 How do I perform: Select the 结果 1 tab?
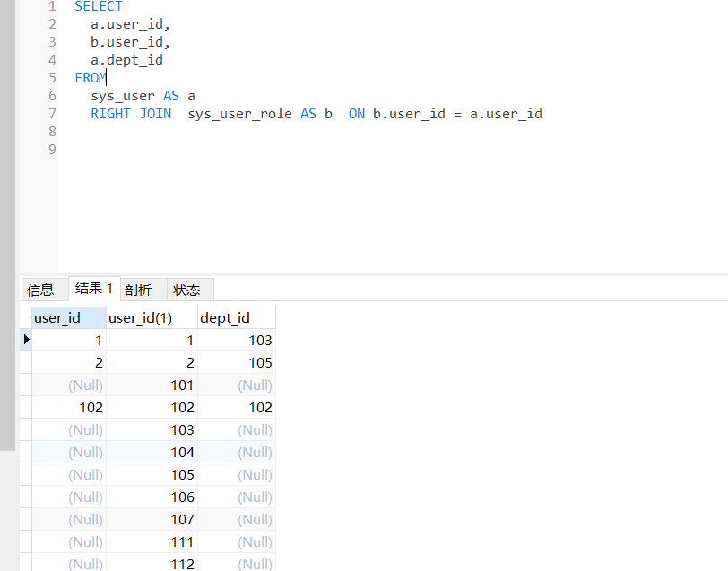coord(93,289)
